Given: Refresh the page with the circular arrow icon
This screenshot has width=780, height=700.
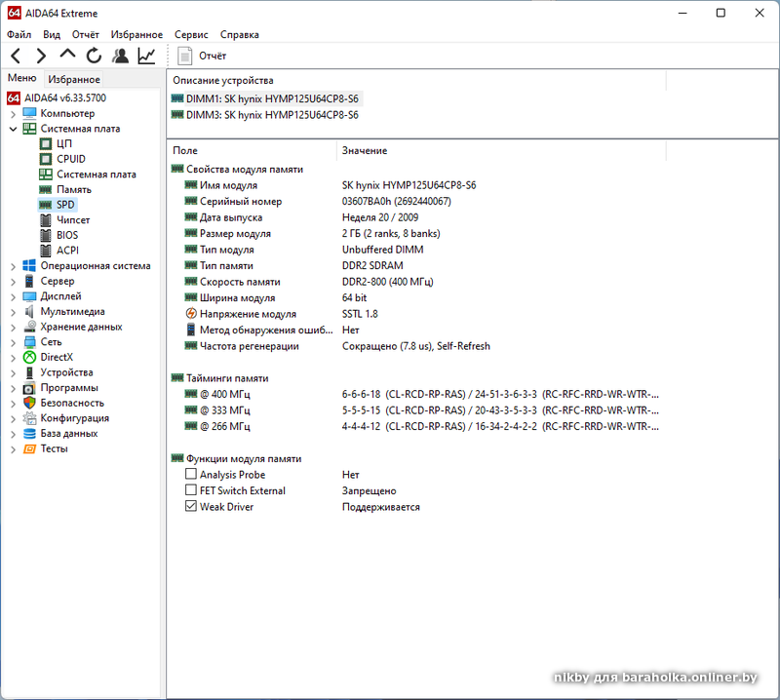Looking at the screenshot, I should pyautogui.click(x=94, y=56).
